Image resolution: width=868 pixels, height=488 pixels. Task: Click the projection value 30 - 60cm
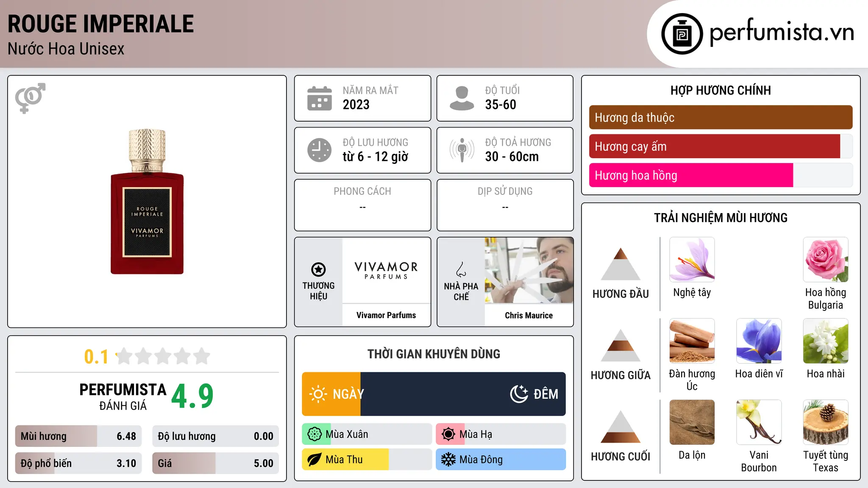point(512,157)
